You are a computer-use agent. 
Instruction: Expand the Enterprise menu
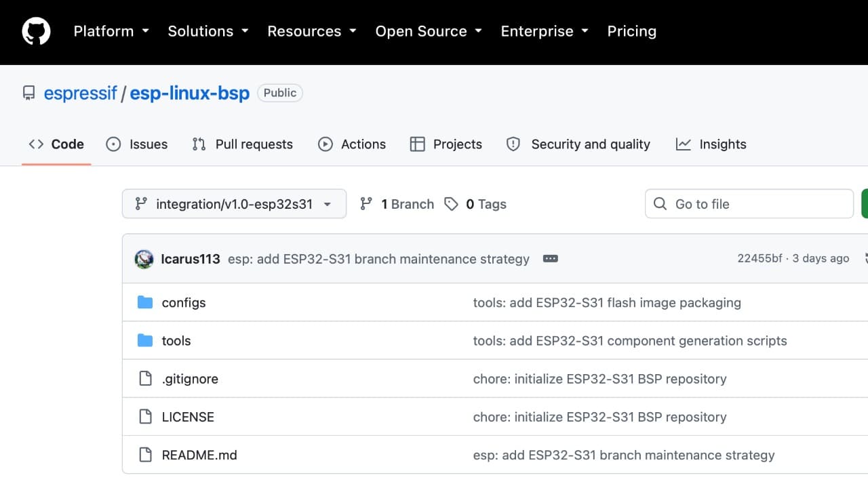545,31
